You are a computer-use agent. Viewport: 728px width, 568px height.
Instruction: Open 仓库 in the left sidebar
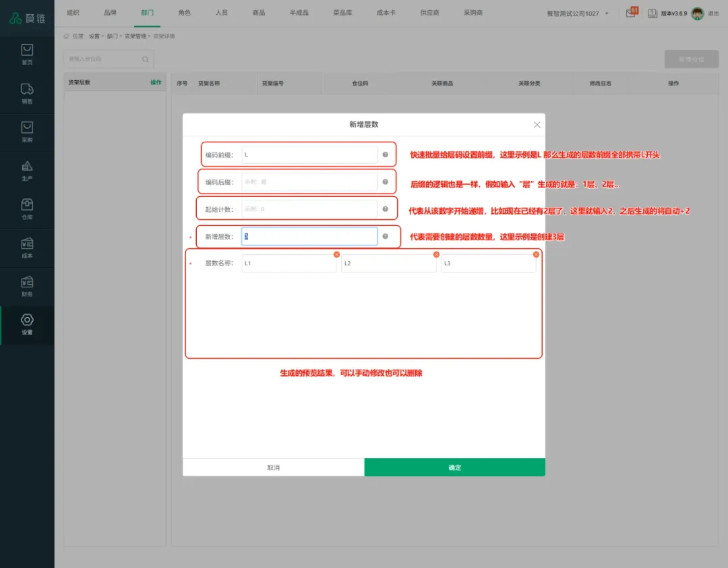tap(27, 209)
